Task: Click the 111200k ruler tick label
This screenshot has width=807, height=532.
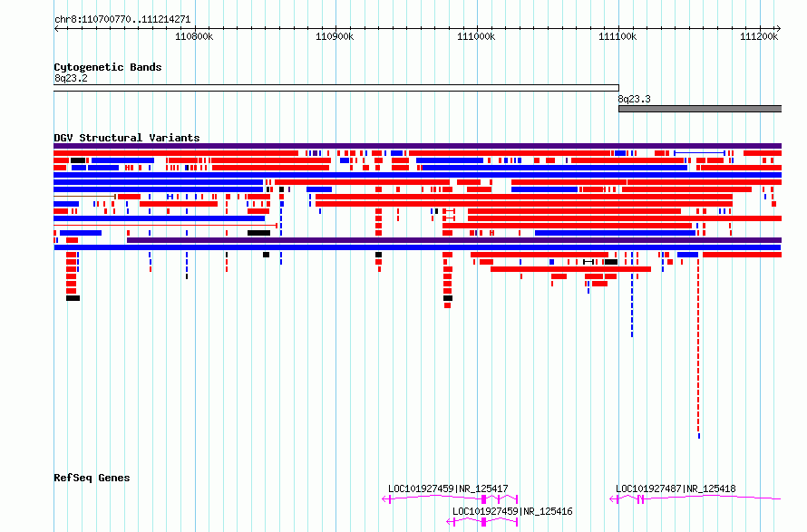Action: (759, 36)
